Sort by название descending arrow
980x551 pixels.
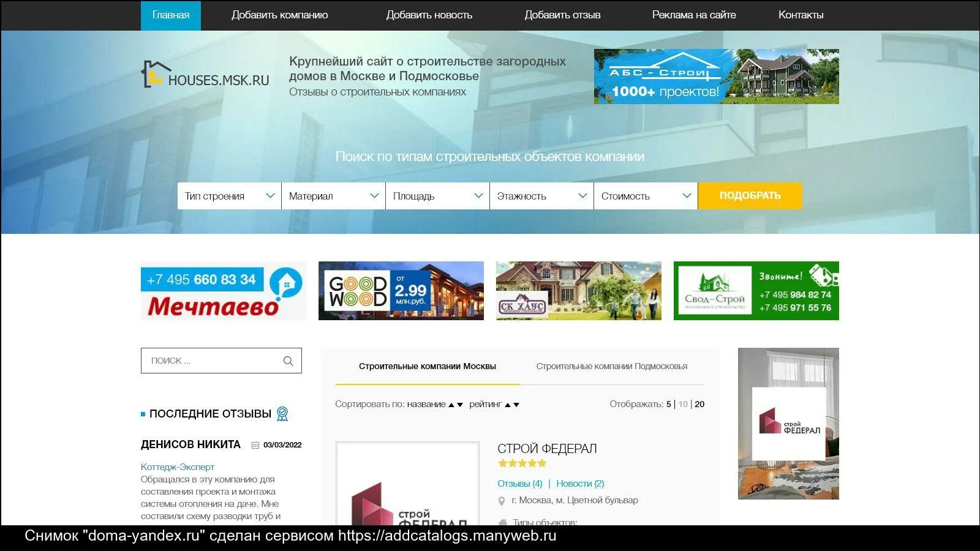point(460,405)
